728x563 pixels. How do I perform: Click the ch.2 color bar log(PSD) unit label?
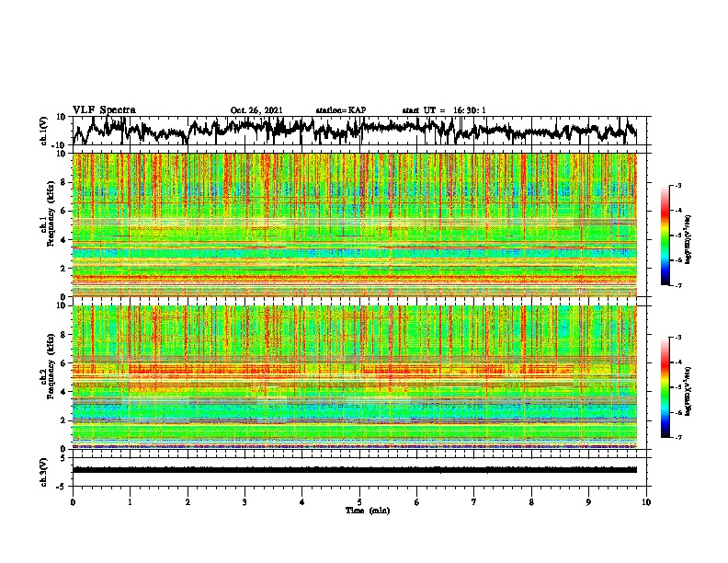coord(688,391)
